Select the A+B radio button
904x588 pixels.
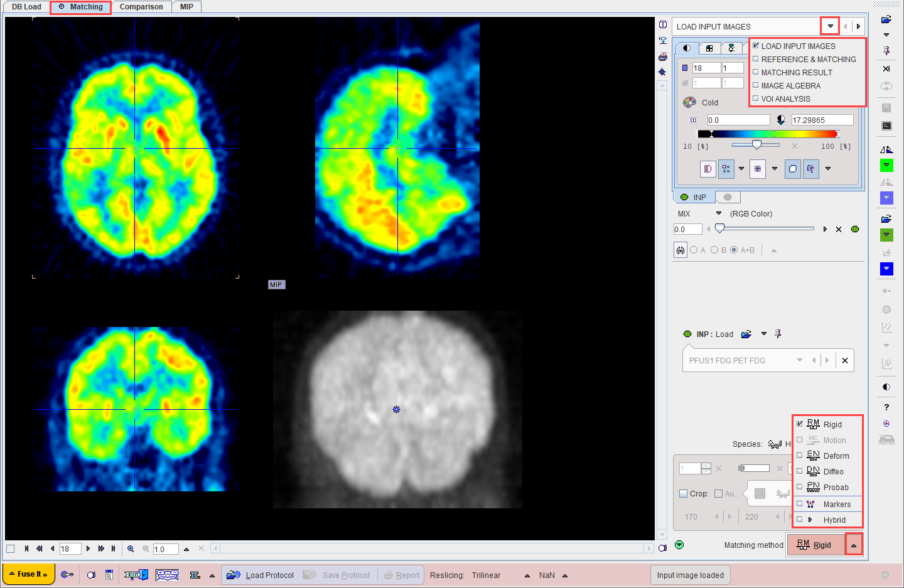pos(734,250)
